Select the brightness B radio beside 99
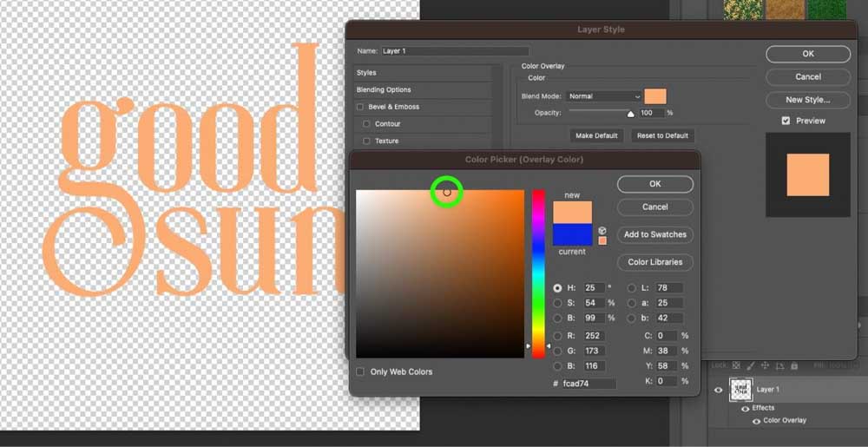The width and height of the screenshot is (868, 447). pyautogui.click(x=557, y=318)
